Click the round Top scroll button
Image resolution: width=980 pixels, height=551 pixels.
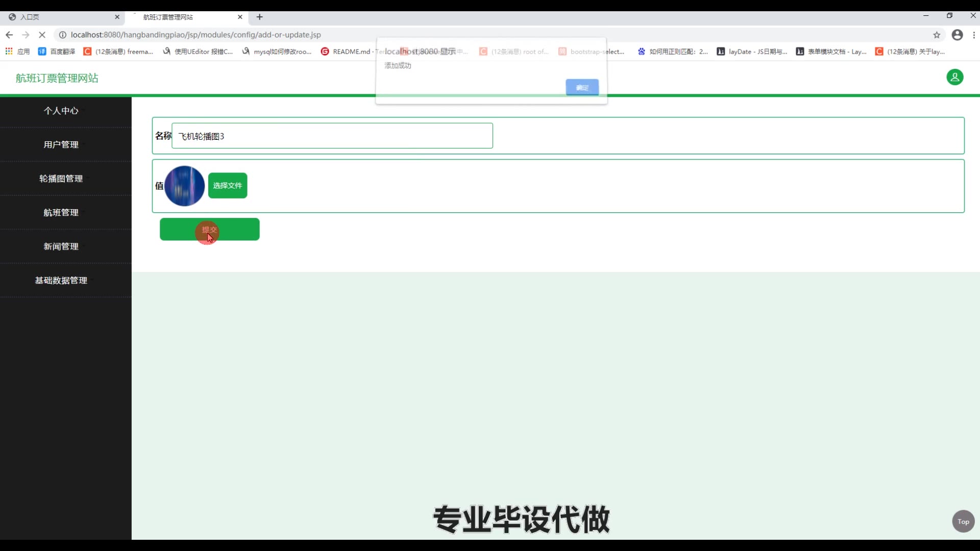[963, 521]
